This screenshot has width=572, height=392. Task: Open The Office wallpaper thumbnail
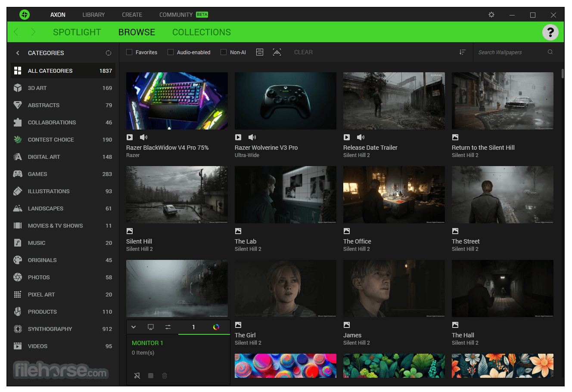[x=394, y=194]
